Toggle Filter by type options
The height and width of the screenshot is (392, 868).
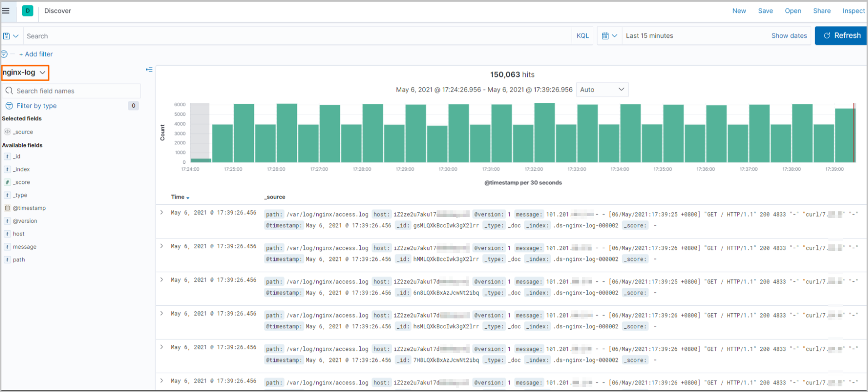36,106
